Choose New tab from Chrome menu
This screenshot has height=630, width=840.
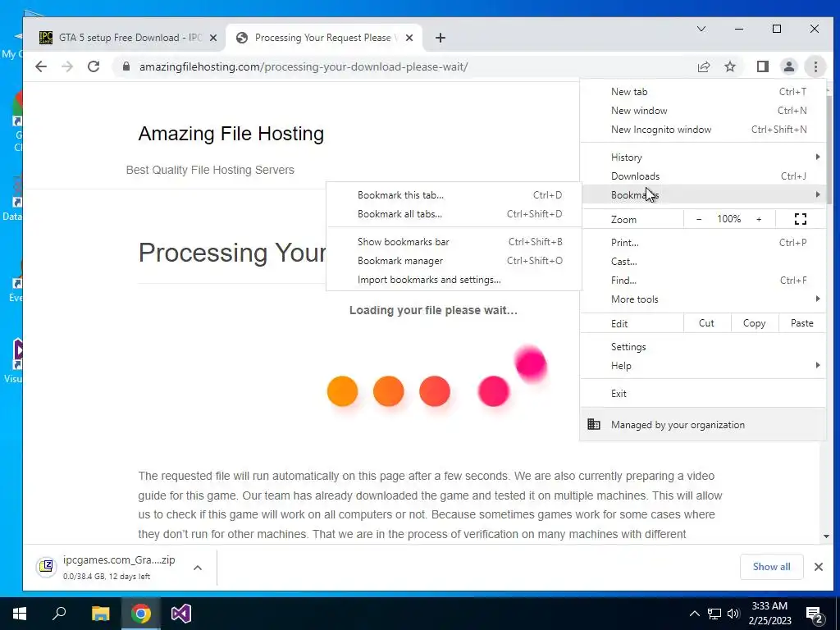(703, 92)
